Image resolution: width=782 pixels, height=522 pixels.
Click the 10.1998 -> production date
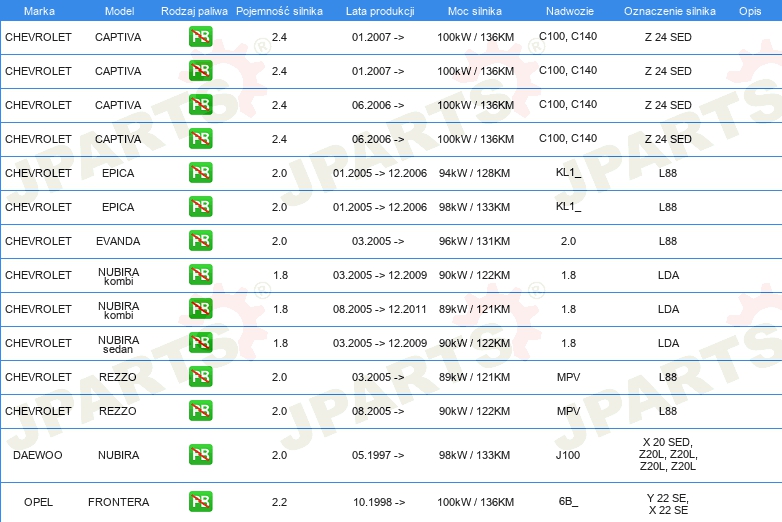tap(379, 502)
